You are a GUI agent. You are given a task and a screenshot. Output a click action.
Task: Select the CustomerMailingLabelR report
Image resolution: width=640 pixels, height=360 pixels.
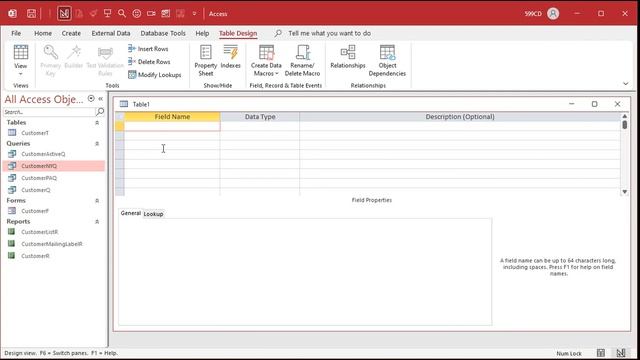(51, 244)
